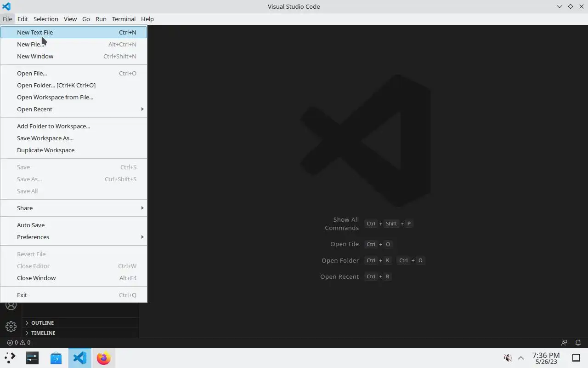The height and width of the screenshot is (368, 588).
Task: Choose Save Workspace As... entry
Action: (x=73, y=138)
